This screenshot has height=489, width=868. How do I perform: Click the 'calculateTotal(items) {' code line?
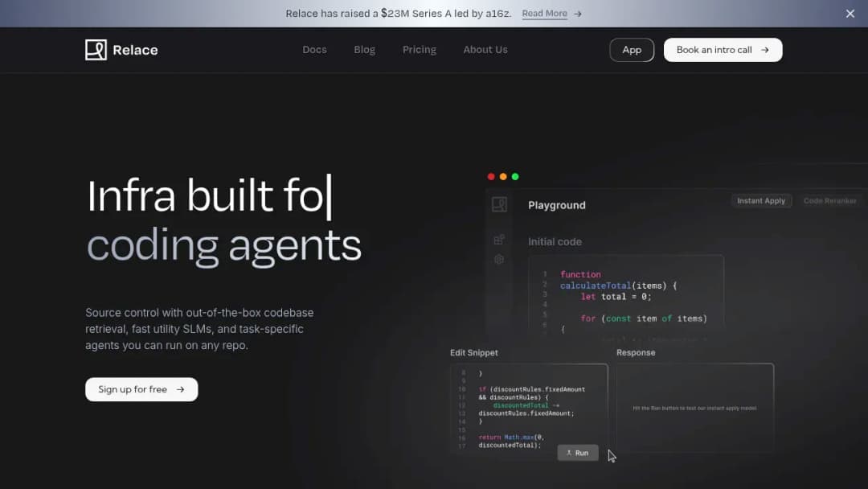618,286
